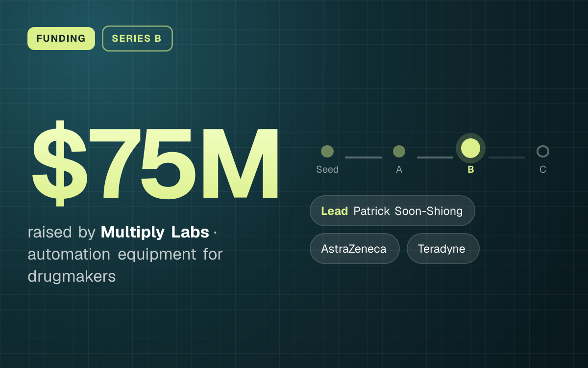
Task: Click the 'Seed' label under the timeline
Action: [327, 170]
